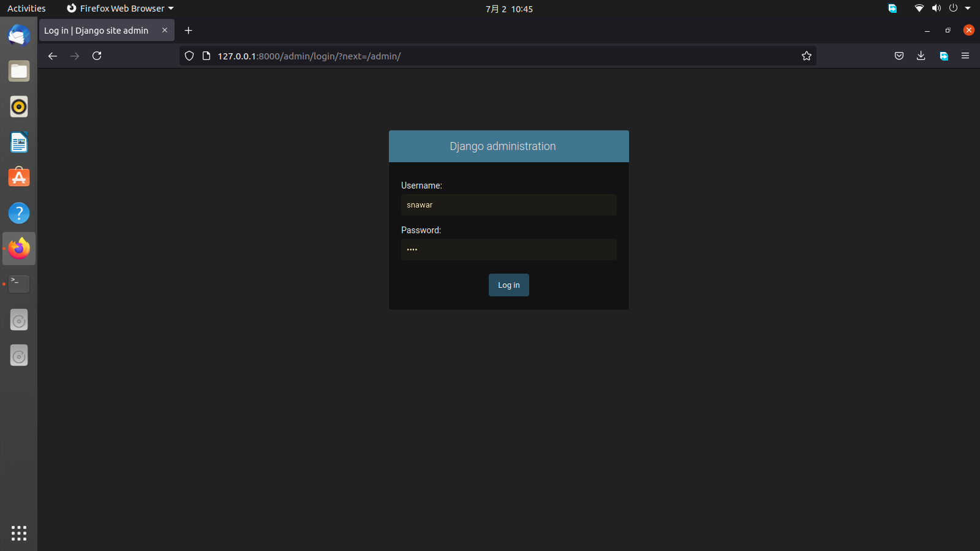Open the Firefox application menu
Screen dimensions: 980x551
tap(965, 56)
